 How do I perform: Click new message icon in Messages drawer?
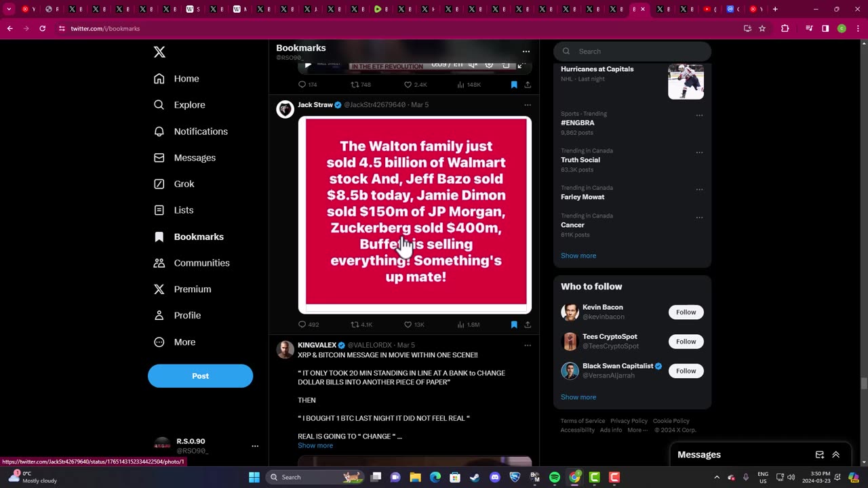[819, 455]
